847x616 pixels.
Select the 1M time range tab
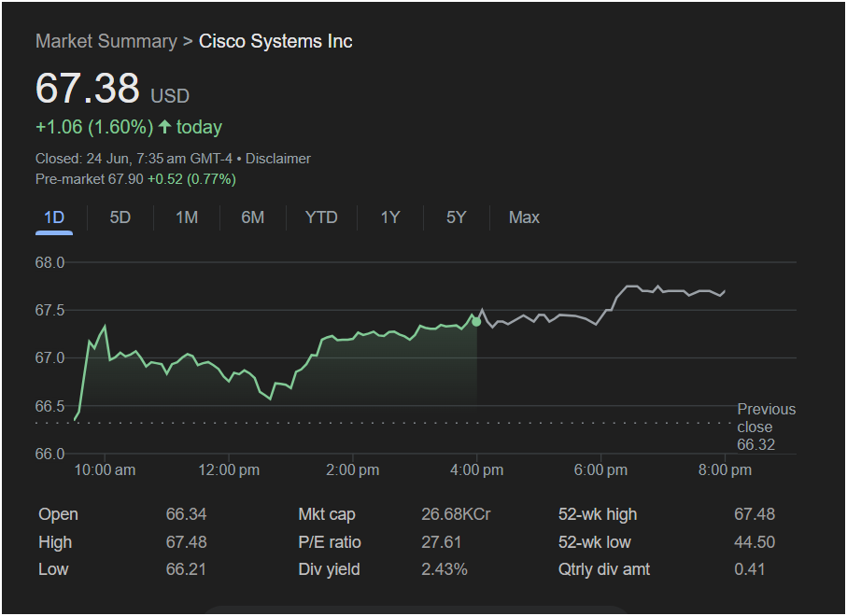(x=187, y=217)
